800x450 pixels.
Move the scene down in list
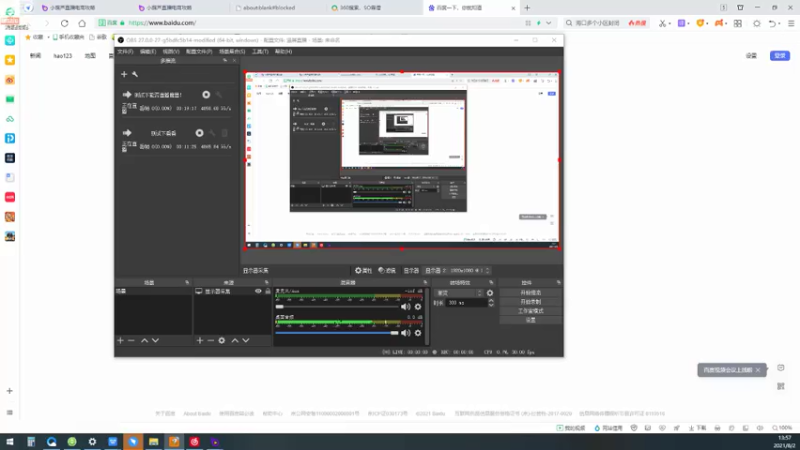tap(155, 340)
